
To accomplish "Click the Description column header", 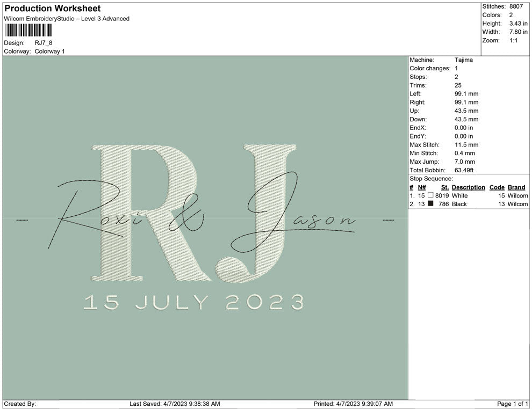I will pos(468,187).
